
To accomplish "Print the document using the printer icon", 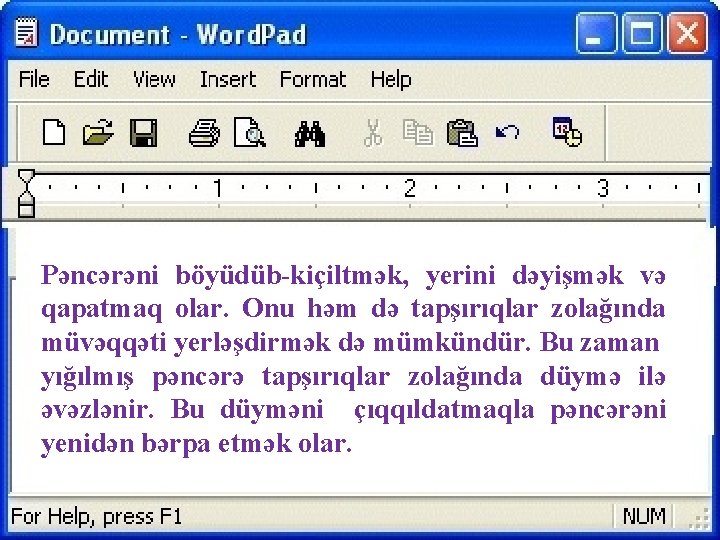I will coord(204,133).
